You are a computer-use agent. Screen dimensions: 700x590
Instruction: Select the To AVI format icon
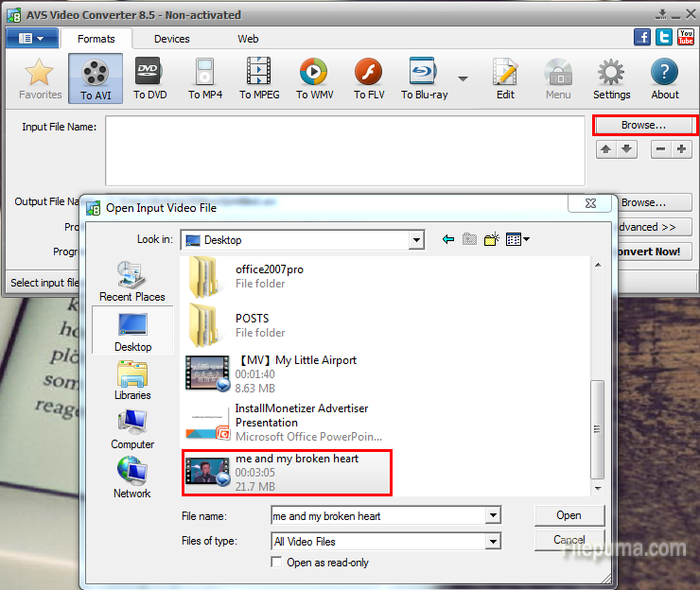[95, 78]
